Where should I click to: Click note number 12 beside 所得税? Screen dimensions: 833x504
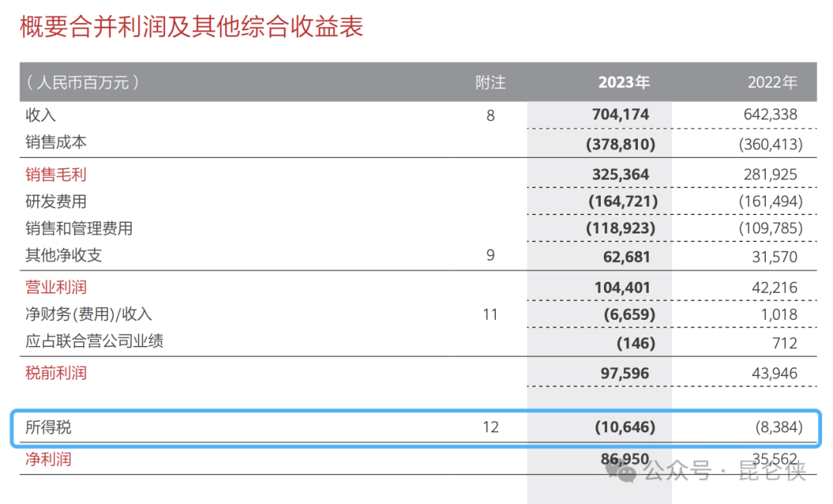491,427
